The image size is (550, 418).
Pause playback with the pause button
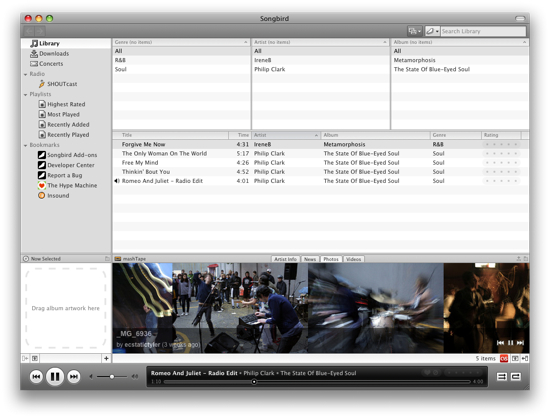click(x=55, y=377)
